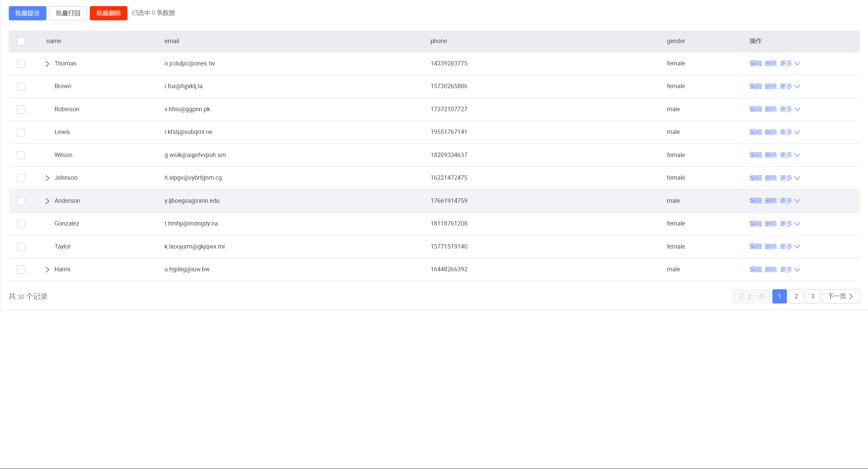Tick the Lewis row checkbox
Image resolution: width=868 pixels, height=469 pixels.
(21, 132)
